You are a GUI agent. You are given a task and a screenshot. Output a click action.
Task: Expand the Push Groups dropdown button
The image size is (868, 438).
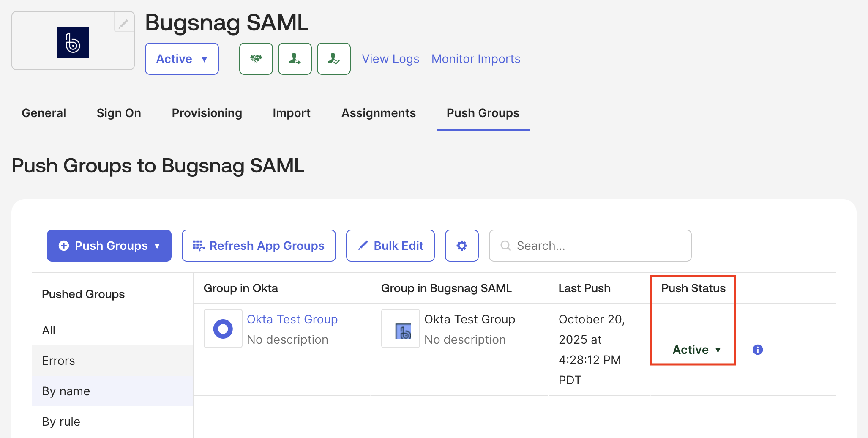coord(109,245)
